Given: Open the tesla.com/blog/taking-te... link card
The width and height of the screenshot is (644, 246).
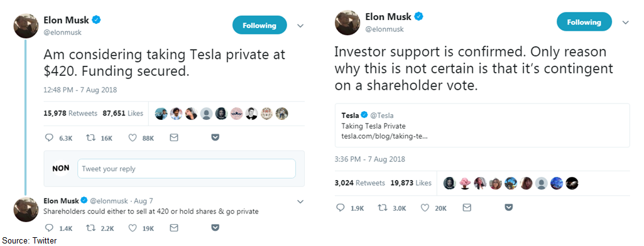Looking at the screenshot, I should click(x=482, y=126).
